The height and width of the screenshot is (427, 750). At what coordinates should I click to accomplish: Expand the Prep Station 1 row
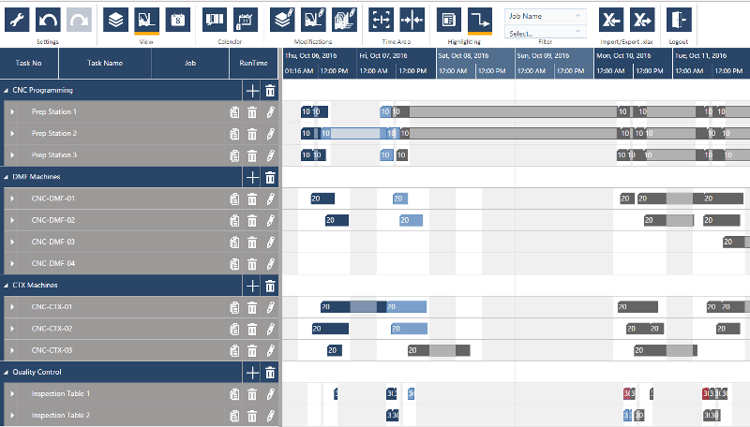pyautogui.click(x=12, y=112)
